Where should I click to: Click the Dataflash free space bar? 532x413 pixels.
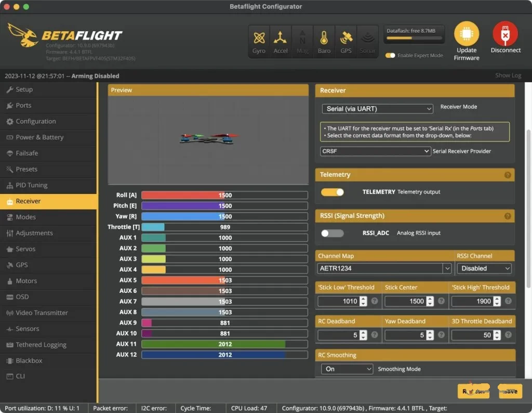click(414, 38)
